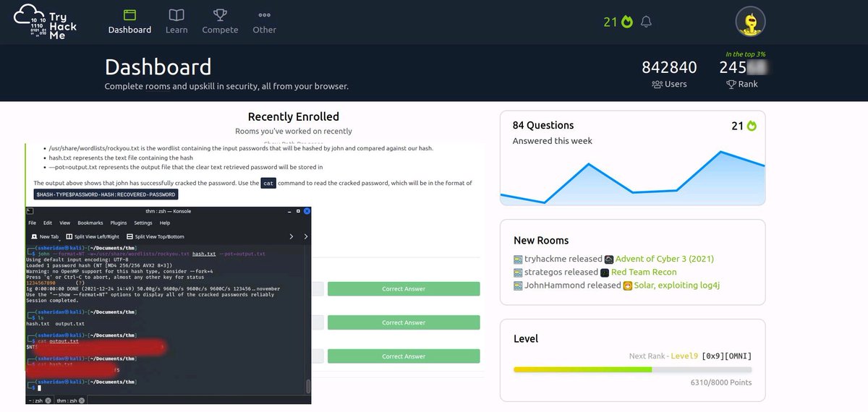The image size is (868, 412).
Task: Open Solar, exploiting log4j room link
Action: pyautogui.click(x=677, y=286)
